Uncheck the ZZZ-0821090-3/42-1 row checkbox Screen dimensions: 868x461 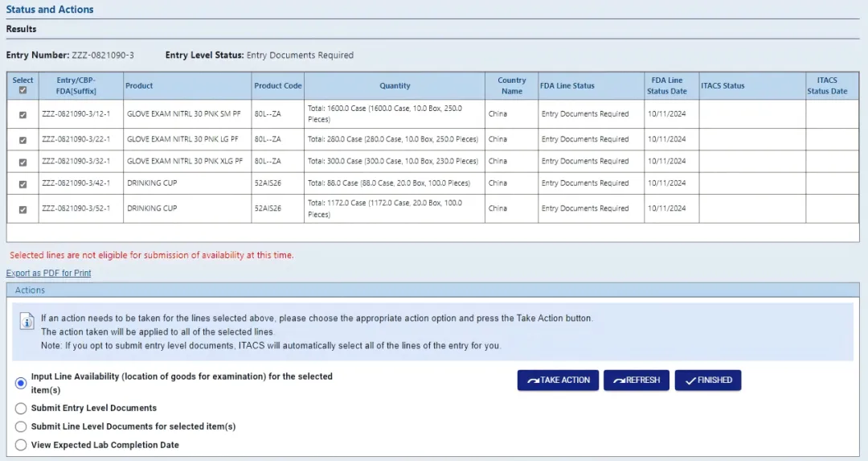pyautogui.click(x=23, y=183)
